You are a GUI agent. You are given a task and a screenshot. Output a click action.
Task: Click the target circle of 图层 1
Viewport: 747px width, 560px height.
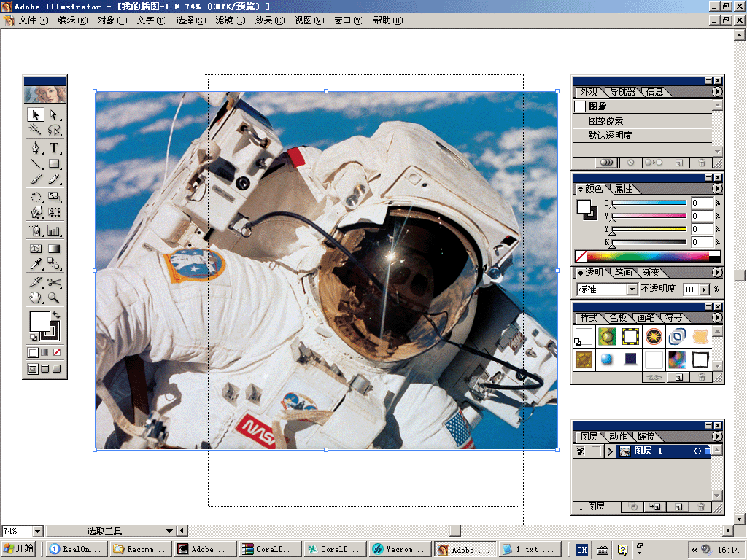coord(697,451)
